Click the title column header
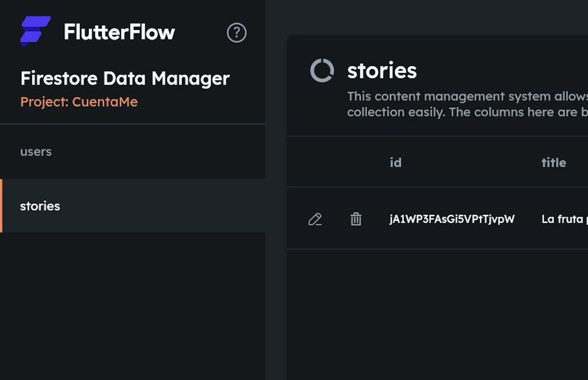This screenshot has width=588, height=380. coord(553,163)
